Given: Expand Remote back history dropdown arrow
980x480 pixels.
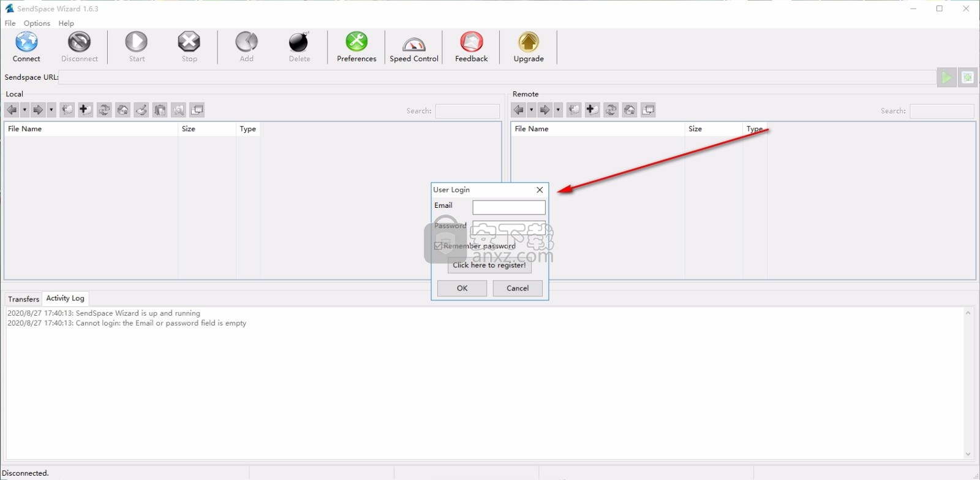Looking at the screenshot, I should click(x=532, y=110).
